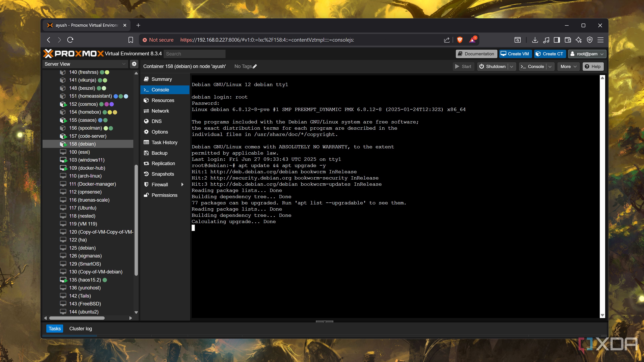This screenshot has height=362, width=644.
Task: Open Leo AI sparkle icon
Action: pos(578,40)
